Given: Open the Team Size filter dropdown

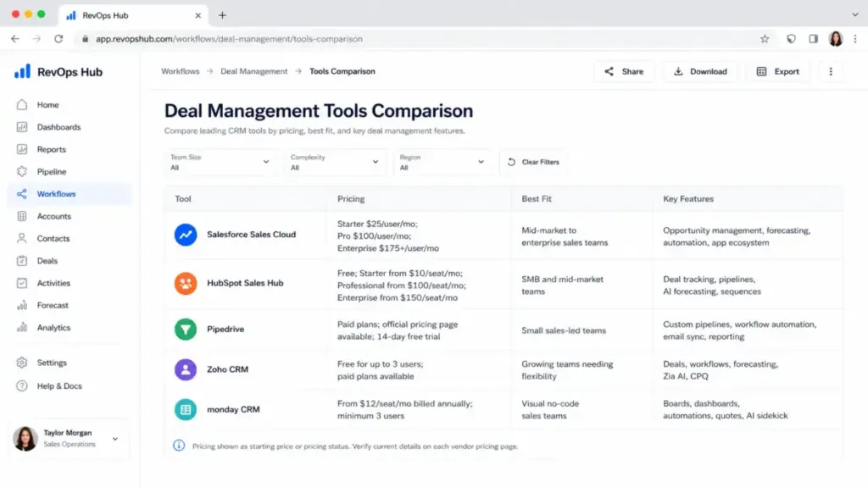Looking at the screenshot, I should (x=220, y=162).
